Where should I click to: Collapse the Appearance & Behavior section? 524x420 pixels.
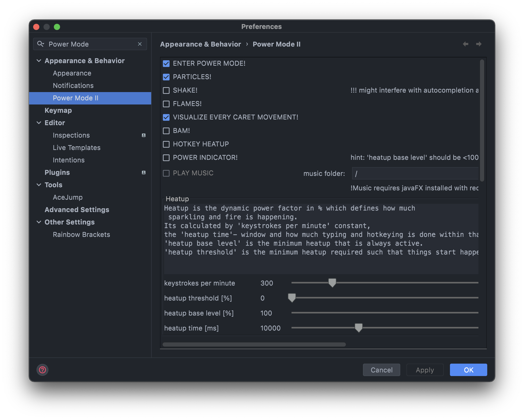[x=39, y=61]
